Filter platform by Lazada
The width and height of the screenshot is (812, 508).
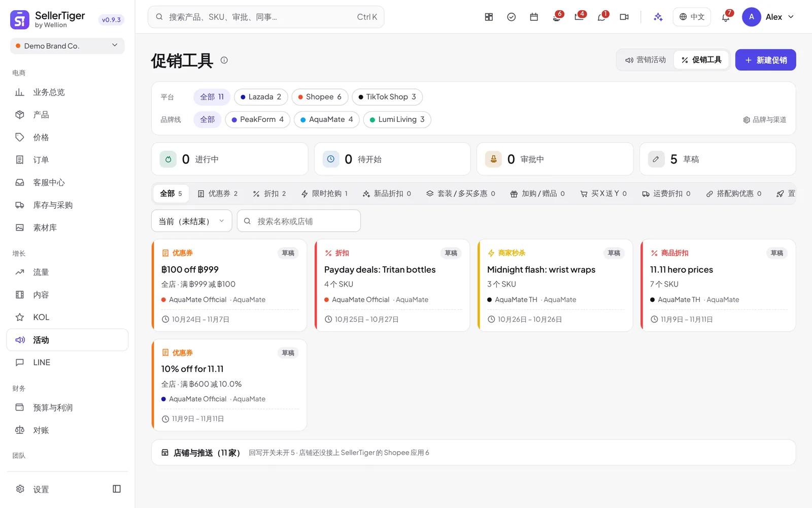(261, 97)
